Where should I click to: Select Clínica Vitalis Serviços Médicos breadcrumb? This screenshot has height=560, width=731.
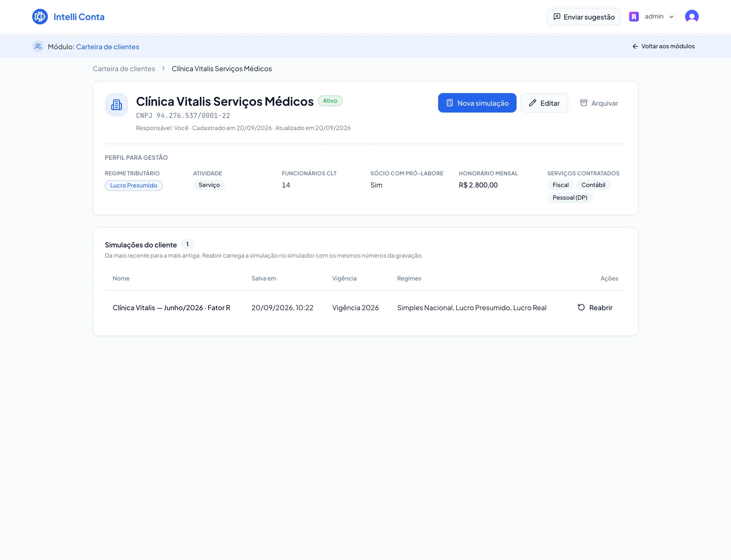(x=222, y=69)
